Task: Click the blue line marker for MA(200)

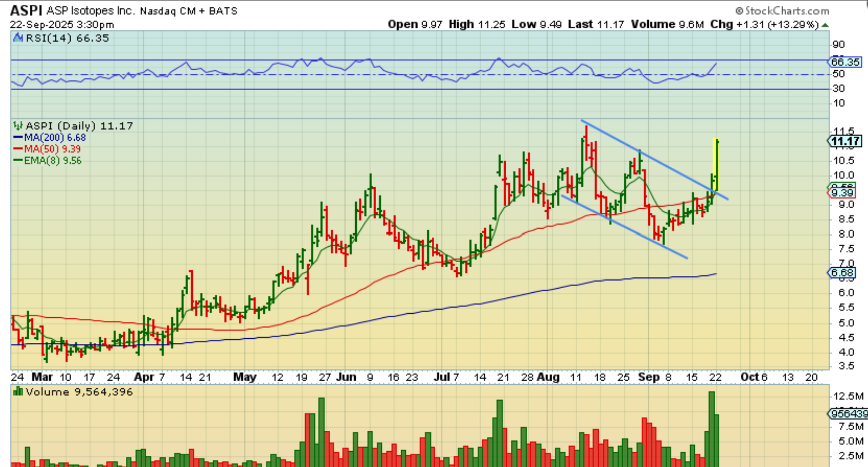Action: coord(18,138)
